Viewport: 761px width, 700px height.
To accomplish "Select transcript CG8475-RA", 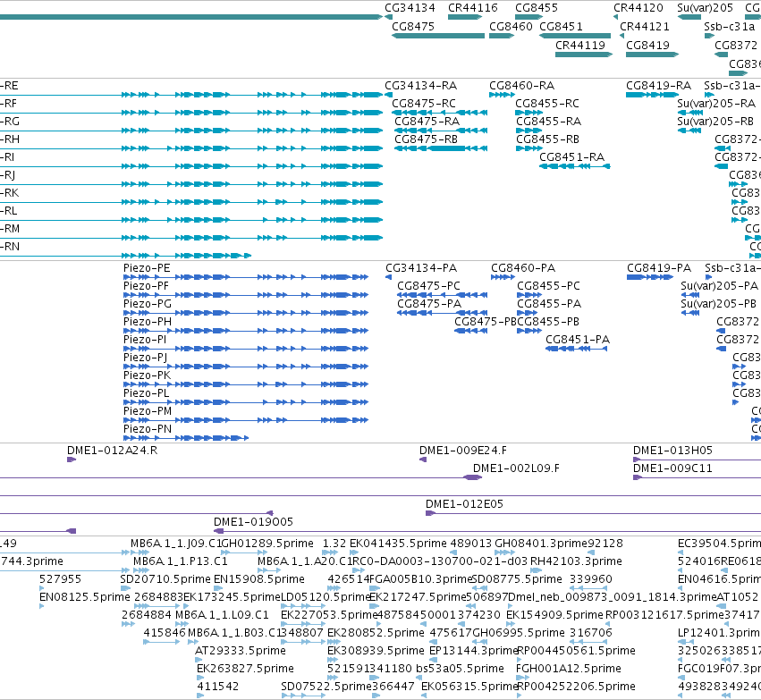I will click(x=427, y=122).
